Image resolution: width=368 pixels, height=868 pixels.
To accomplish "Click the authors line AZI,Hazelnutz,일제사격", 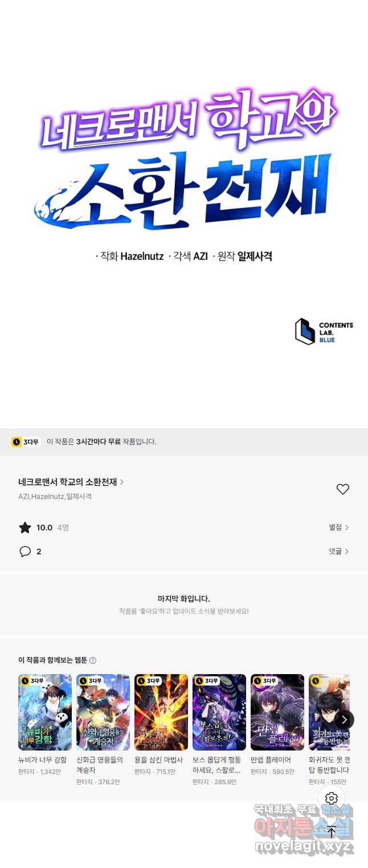I will pos(55,497).
